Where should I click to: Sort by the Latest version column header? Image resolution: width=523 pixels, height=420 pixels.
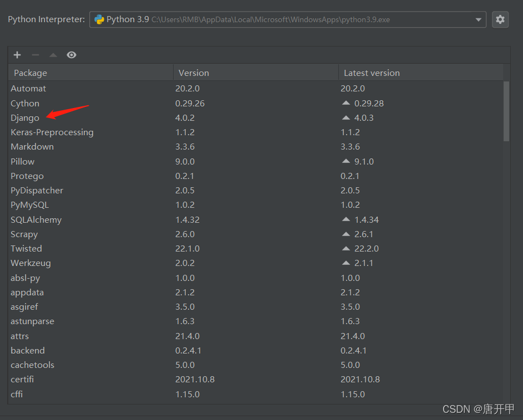pyautogui.click(x=420, y=73)
